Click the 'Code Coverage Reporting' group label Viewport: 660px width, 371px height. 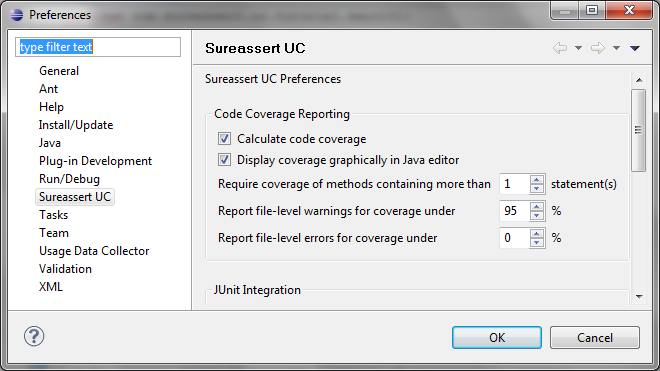(x=282, y=114)
